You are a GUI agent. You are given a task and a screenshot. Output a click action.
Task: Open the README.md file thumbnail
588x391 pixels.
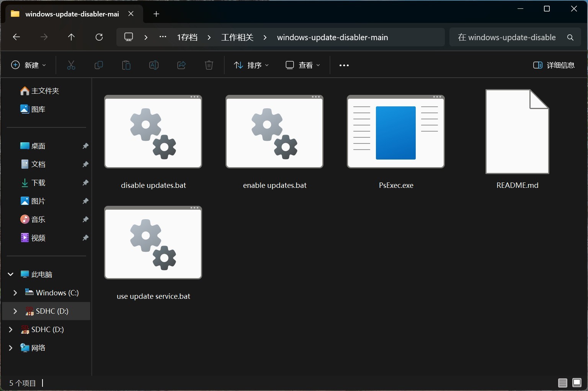coord(517,132)
